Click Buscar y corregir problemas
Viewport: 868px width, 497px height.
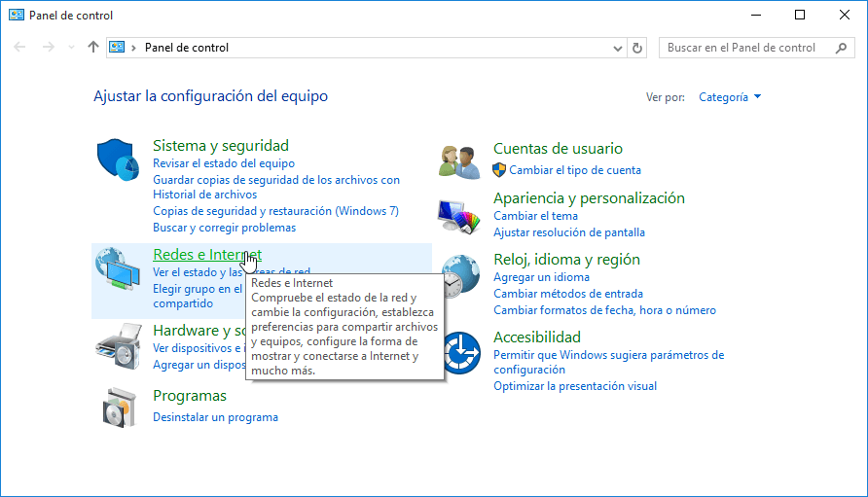(x=224, y=228)
